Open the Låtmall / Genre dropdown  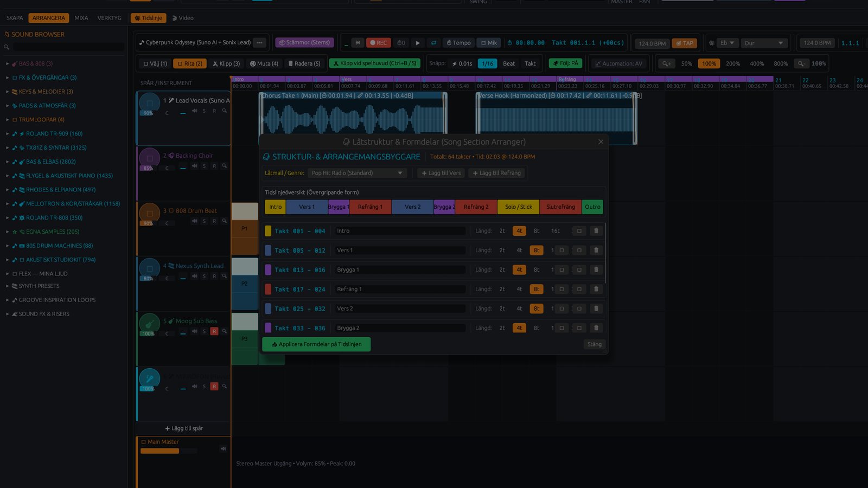[357, 173]
